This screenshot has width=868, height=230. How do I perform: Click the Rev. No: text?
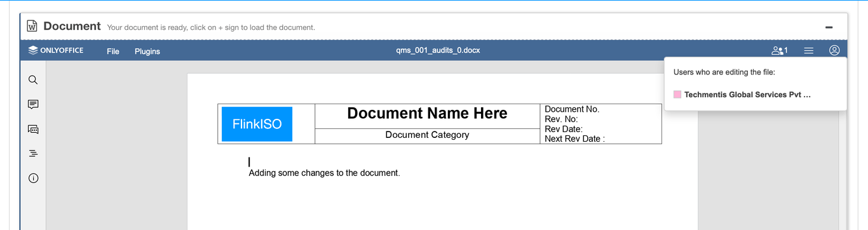coord(561,119)
